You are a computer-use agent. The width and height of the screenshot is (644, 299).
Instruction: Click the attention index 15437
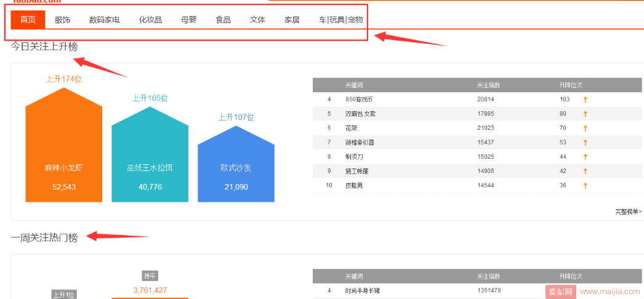coord(486,142)
